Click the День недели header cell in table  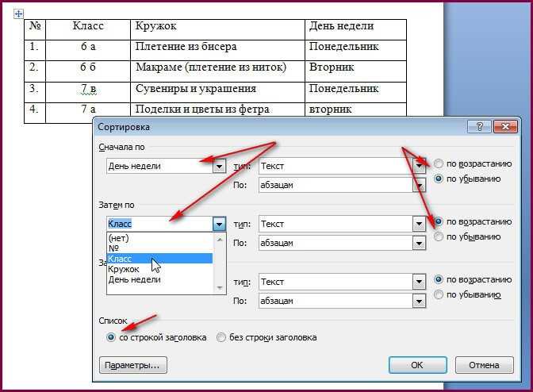[355, 29]
